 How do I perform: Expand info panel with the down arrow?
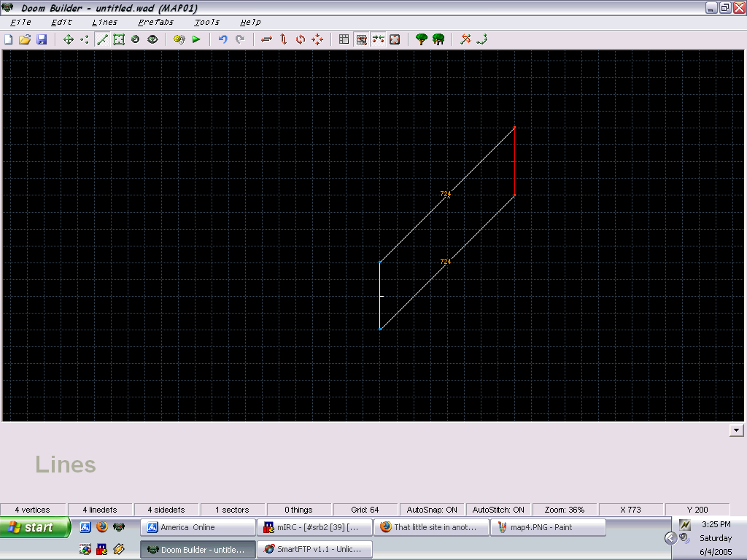click(736, 430)
